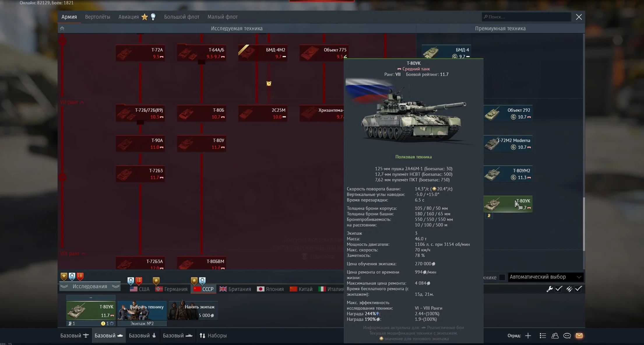Collapse the tree using the top-left double-chevron

(x=62, y=28)
